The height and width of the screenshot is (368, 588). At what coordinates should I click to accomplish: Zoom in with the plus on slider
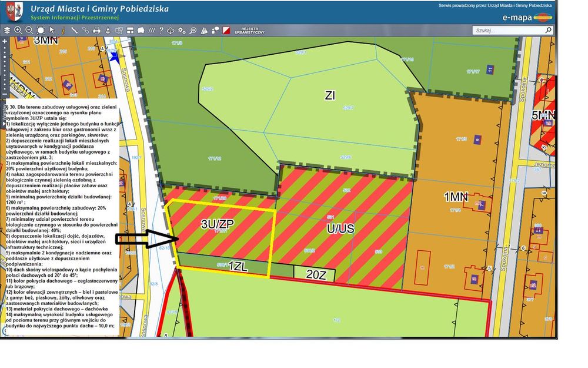[5, 41]
